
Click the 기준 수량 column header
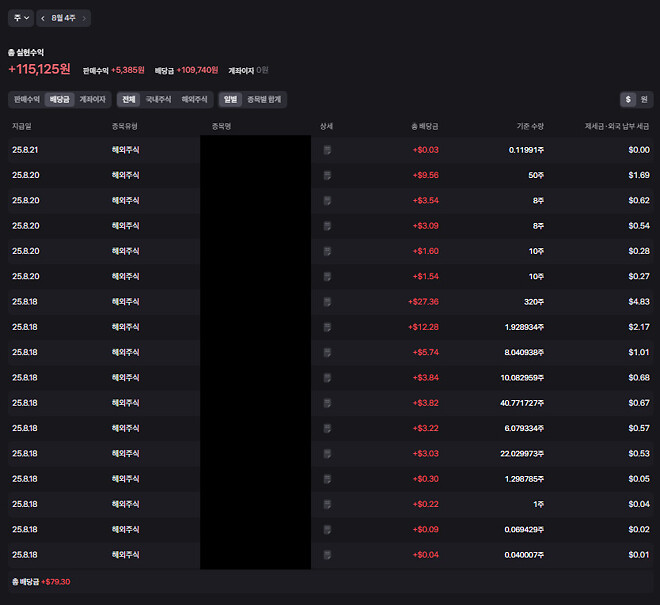click(530, 126)
